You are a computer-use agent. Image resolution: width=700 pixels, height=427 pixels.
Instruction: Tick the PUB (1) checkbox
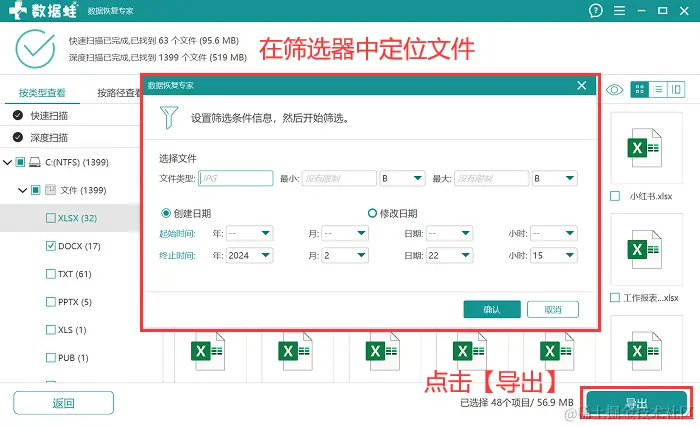(x=50, y=358)
